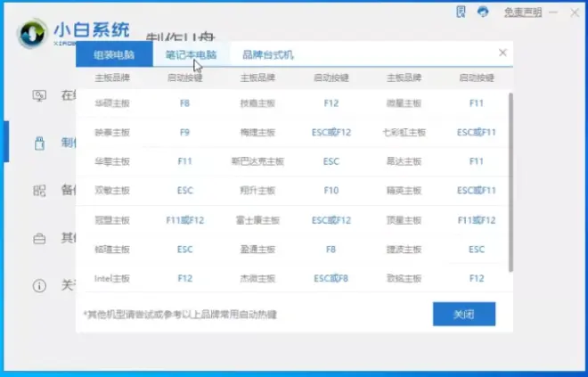The image size is (588, 377).
Task: Click the F11或F12 key beside 冠盟主板
Action: click(x=185, y=220)
